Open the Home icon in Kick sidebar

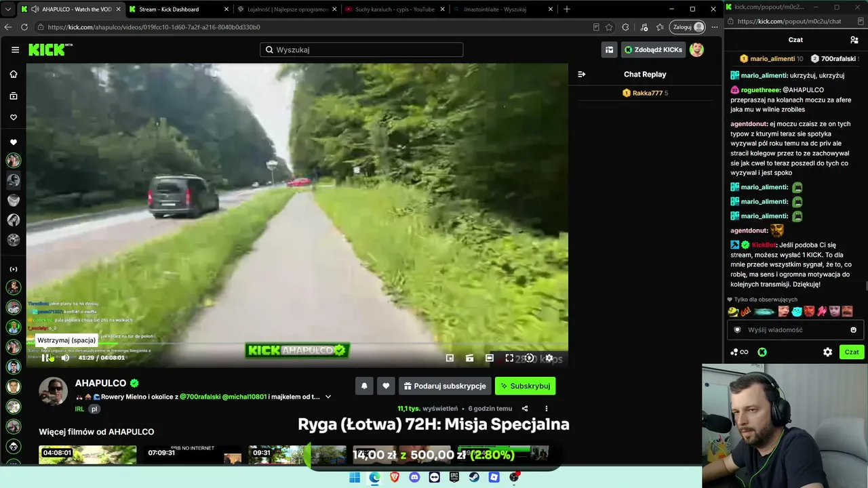pos(13,74)
